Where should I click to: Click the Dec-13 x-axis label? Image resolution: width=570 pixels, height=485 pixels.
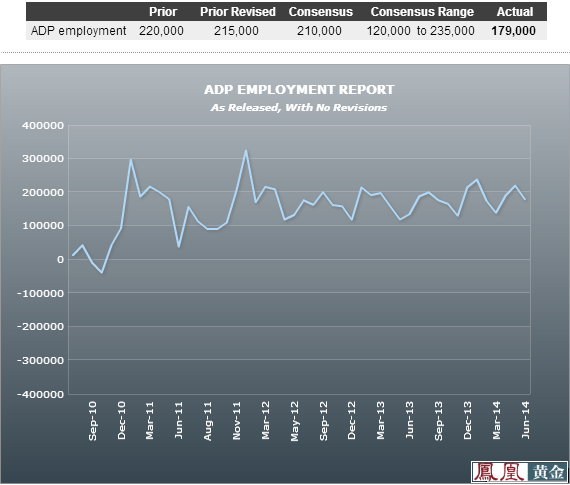(467, 420)
